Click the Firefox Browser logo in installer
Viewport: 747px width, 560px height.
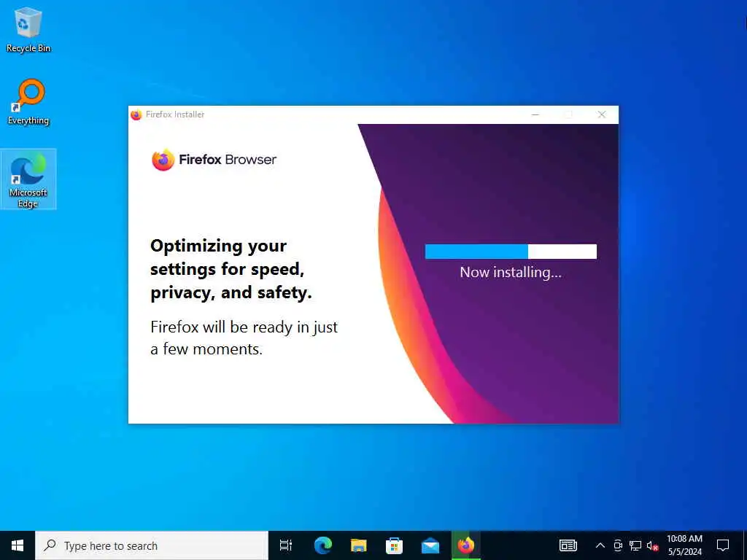pos(214,160)
